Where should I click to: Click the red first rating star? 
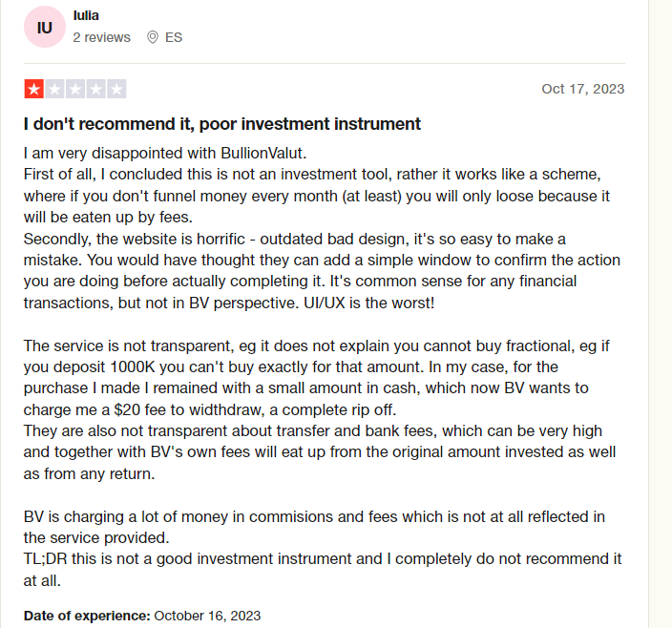click(33, 89)
